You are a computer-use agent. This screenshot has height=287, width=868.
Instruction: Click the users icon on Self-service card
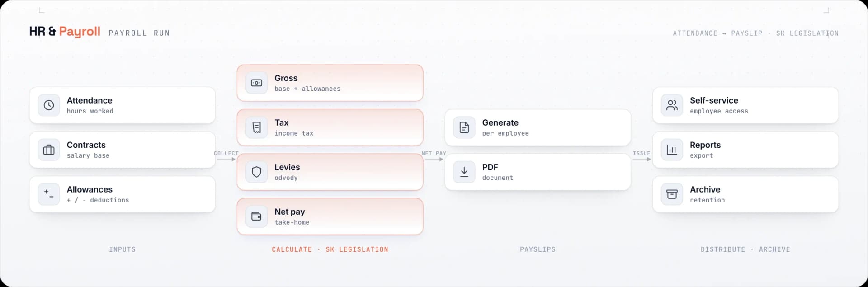(x=672, y=105)
